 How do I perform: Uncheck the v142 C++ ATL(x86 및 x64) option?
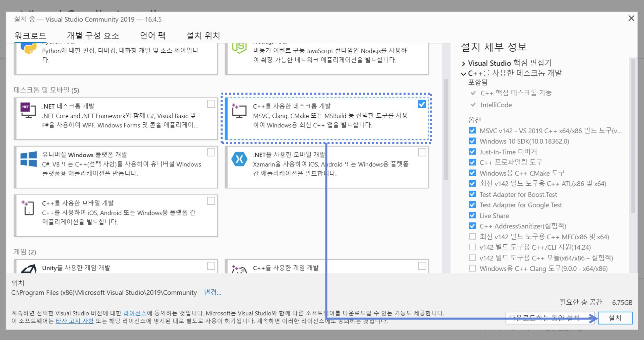point(472,183)
